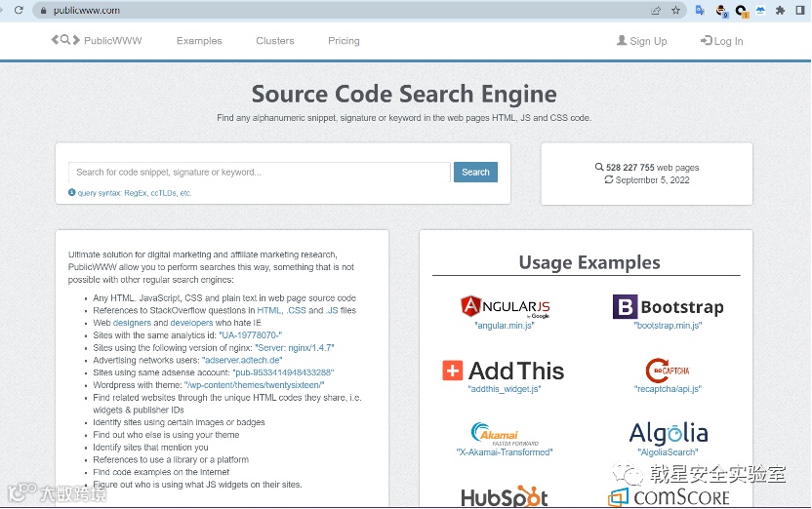Click the query syntax info icon
Screen dimensions: 812x509
tap(72, 192)
